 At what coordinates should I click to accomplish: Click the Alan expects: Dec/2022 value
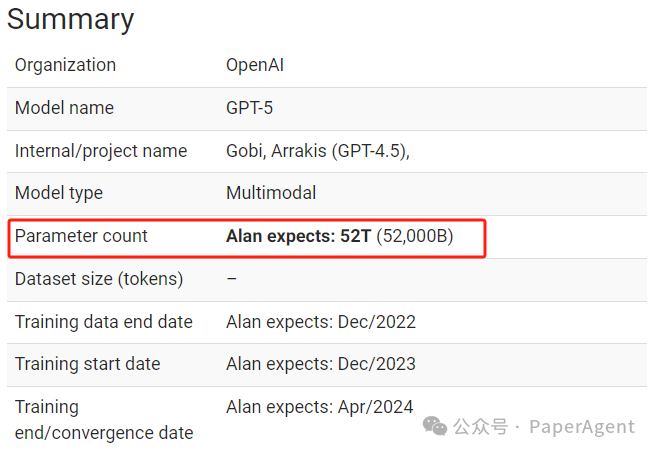321,322
